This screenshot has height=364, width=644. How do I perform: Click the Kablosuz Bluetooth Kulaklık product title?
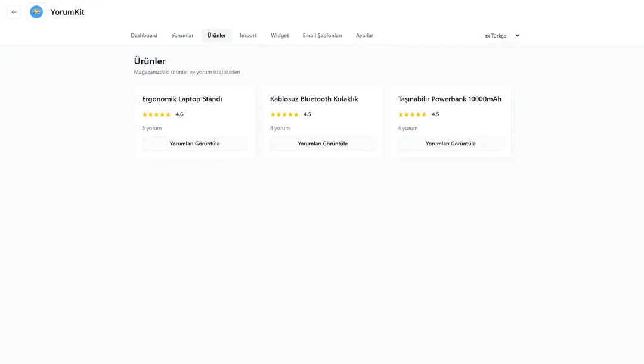(314, 99)
